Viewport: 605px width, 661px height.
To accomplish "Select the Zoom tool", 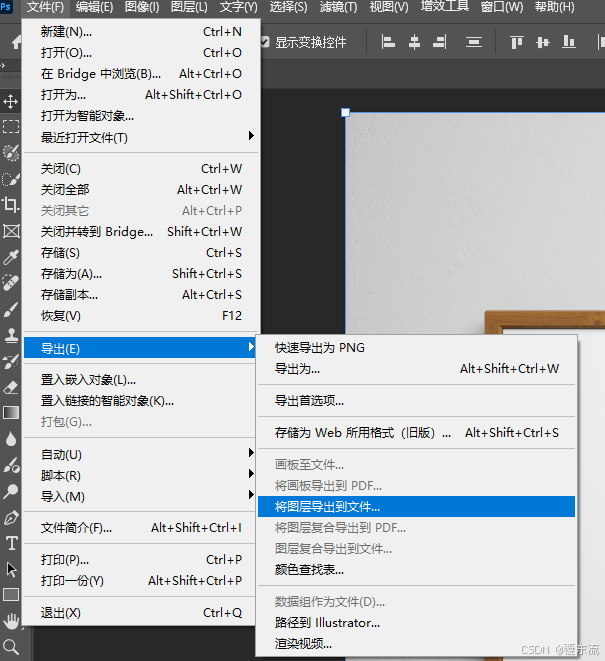I will 11,647.
